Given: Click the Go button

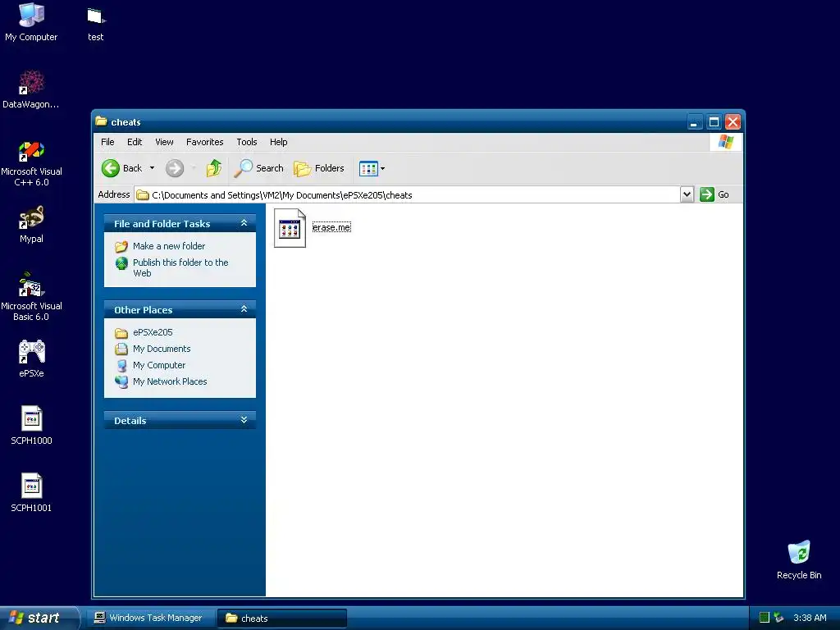Looking at the screenshot, I should point(714,194).
